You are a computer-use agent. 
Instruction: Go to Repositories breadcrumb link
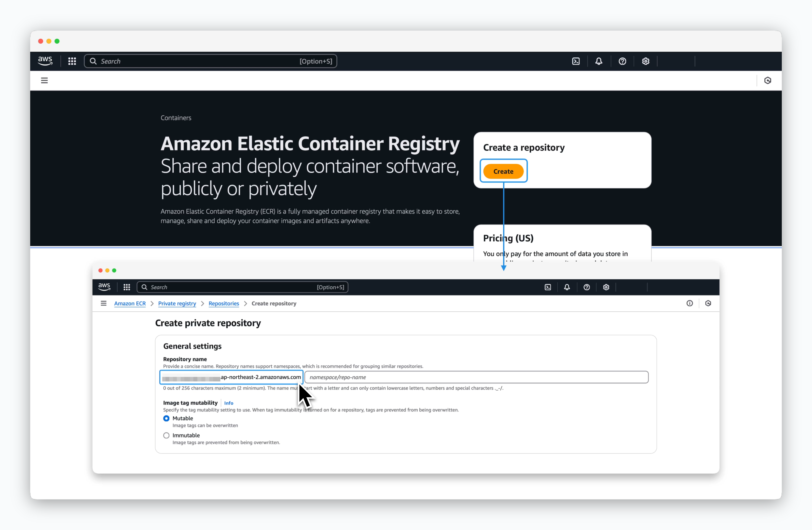[x=224, y=303]
